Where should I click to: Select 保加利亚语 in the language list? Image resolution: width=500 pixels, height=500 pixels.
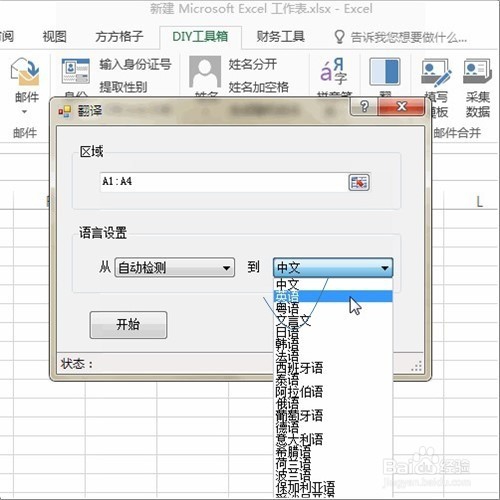pos(333,487)
